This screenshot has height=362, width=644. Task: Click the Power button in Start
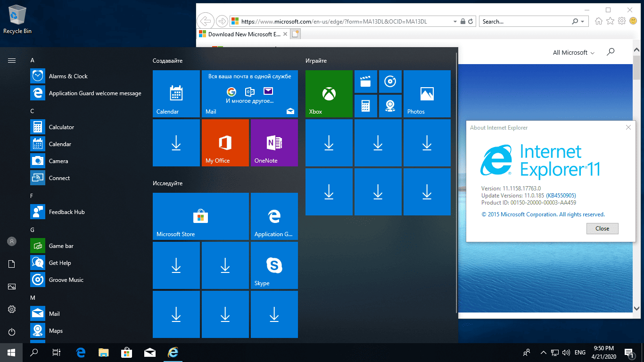click(12, 332)
